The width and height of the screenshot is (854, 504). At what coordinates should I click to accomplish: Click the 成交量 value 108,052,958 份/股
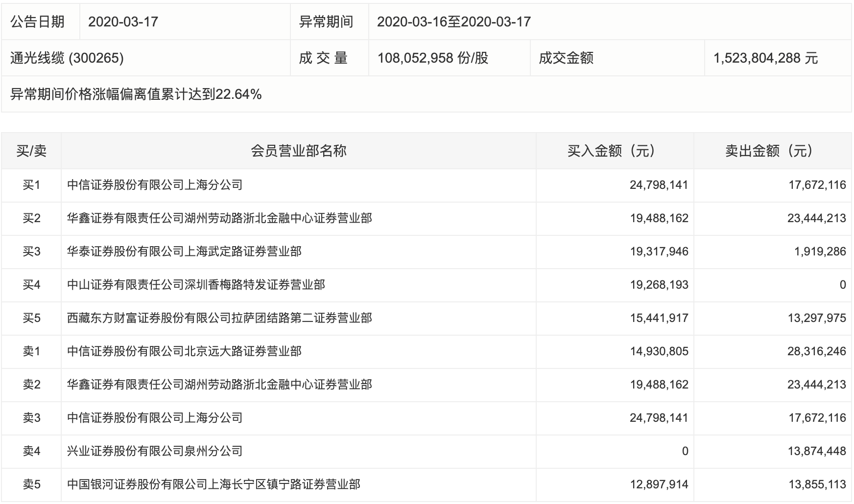tap(433, 58)
